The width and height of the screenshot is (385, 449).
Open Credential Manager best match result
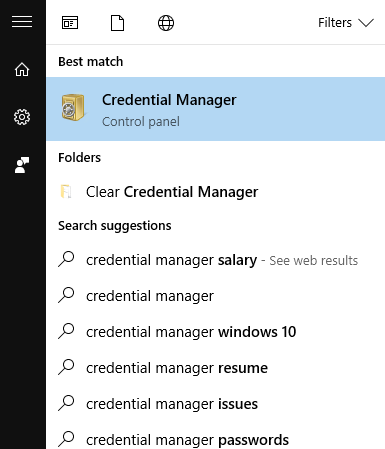215,109
